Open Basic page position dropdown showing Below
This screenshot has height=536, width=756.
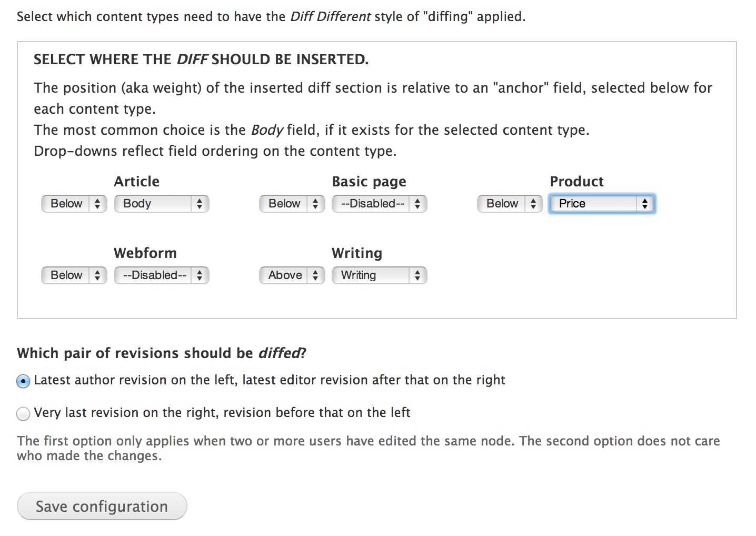pos(292,204)
